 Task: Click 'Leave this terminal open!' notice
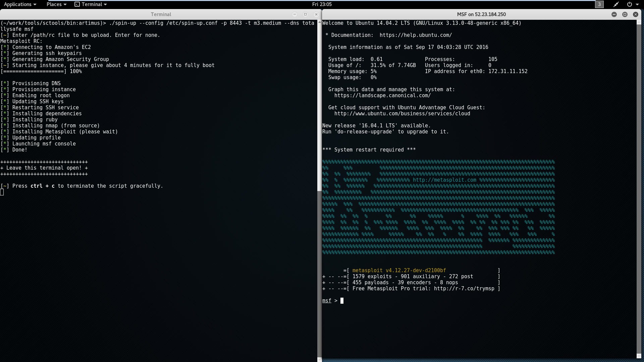pos(44,168)
